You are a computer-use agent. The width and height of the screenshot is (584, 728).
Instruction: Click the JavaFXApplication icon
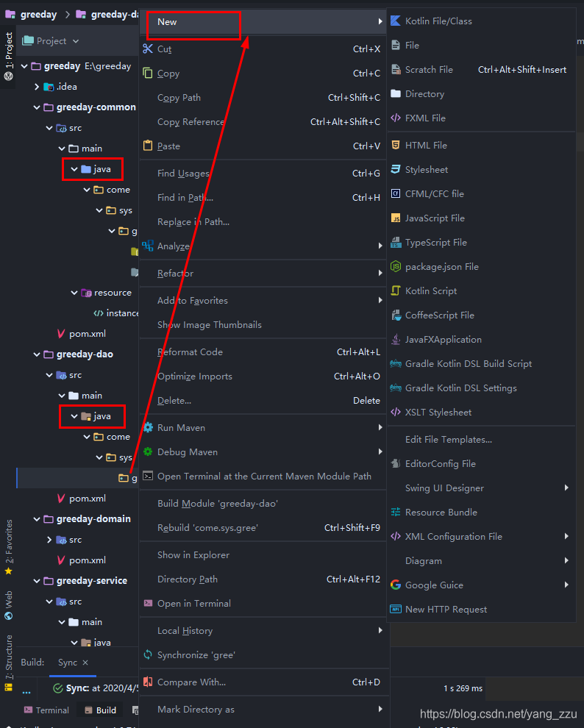click(x=396, y=340)
